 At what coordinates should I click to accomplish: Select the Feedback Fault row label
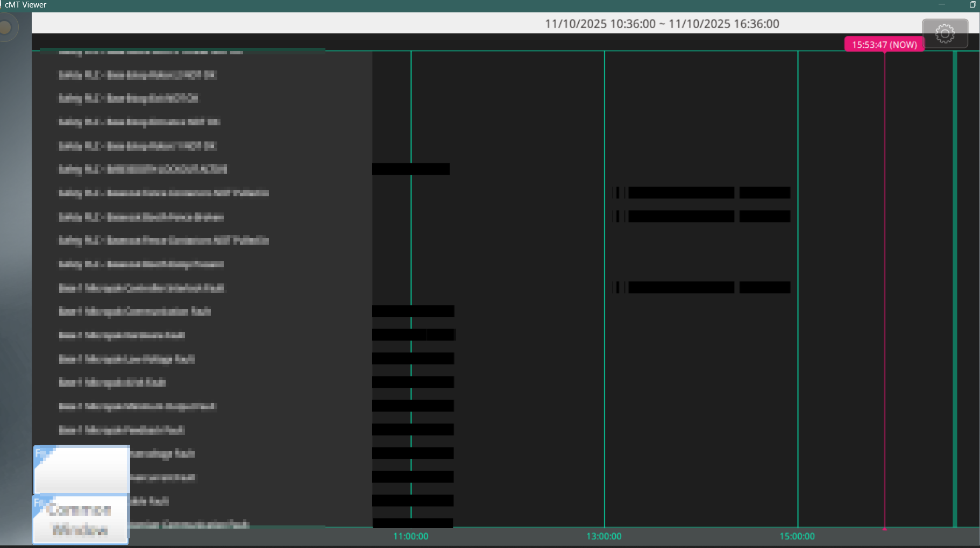tap(122, 430)
